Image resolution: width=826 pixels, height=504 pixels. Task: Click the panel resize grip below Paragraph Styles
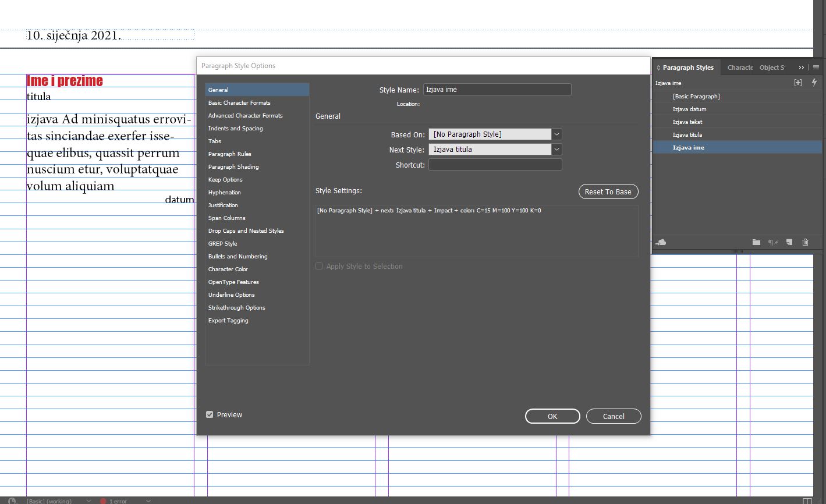pos(738,251)
